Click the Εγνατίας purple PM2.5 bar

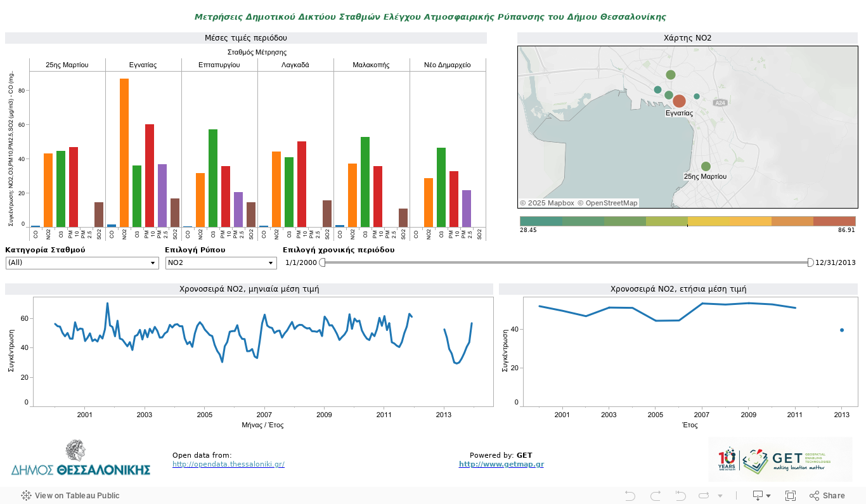(162, 195)
